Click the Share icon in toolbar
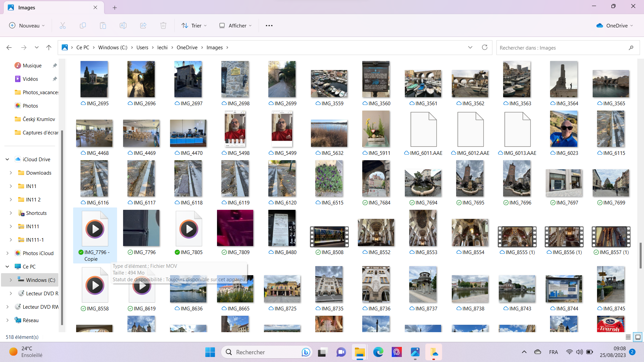The height and width of the screenshot is (362, 644). click(x=143, y=25)
